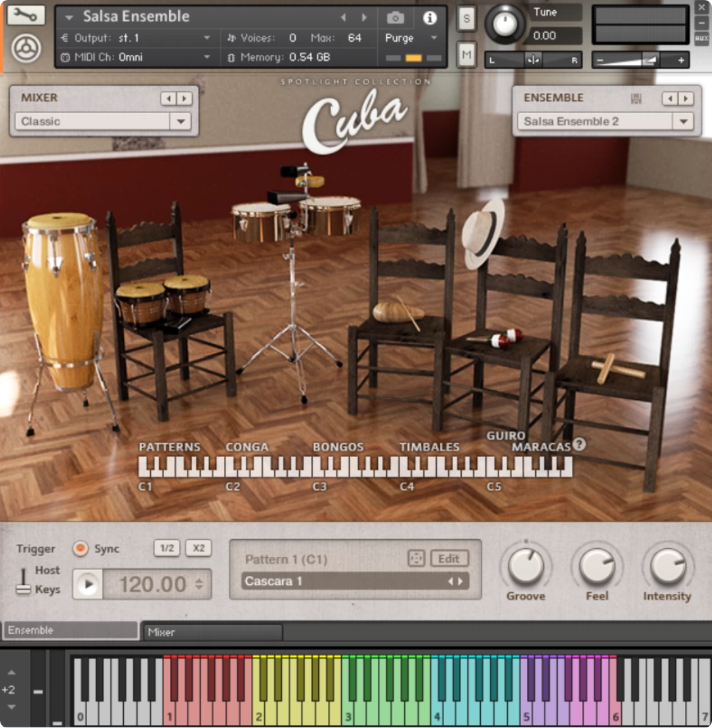Go to the next instrument with the right arrow
The width and height of the screenshot is (712, 728).
364,18
